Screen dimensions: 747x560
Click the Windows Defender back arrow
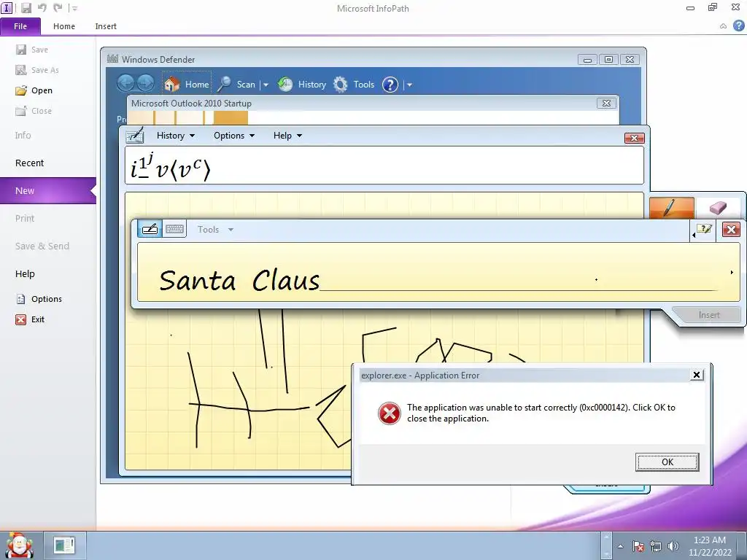[126, 84]
